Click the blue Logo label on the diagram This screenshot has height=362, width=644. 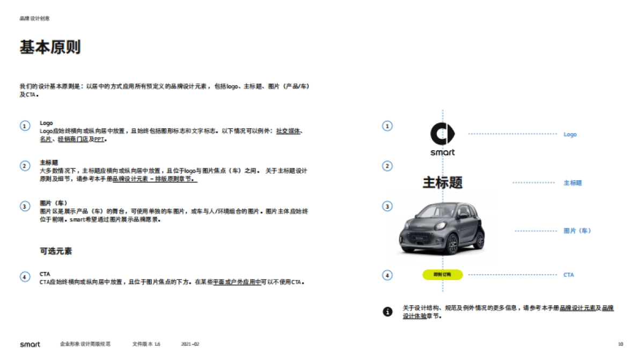click(x=570, y=134)
